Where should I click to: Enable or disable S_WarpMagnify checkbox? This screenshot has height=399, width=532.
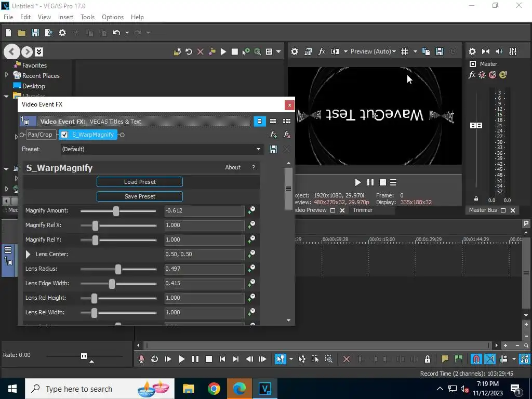pos(64,135)
